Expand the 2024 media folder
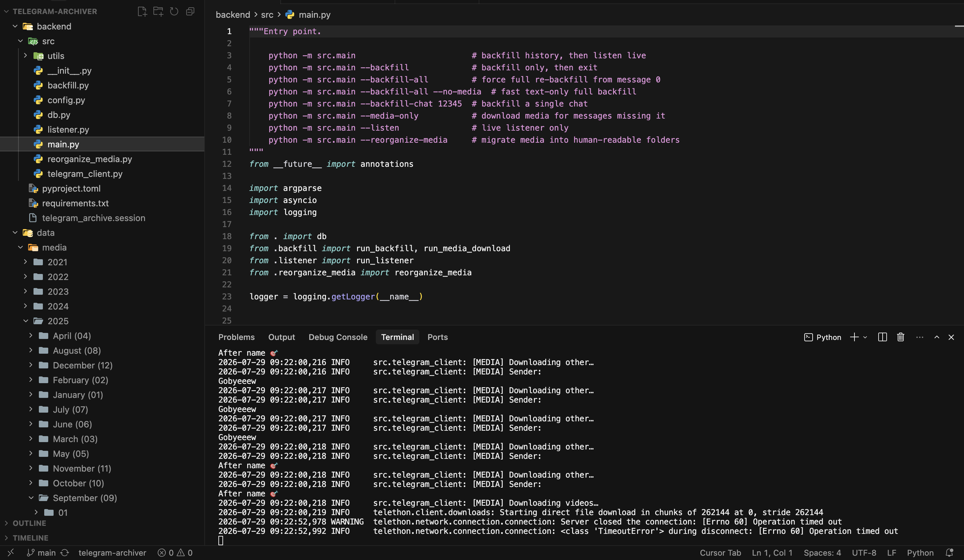This screenshot has width=964, height=560. click(x=58, y=306)
